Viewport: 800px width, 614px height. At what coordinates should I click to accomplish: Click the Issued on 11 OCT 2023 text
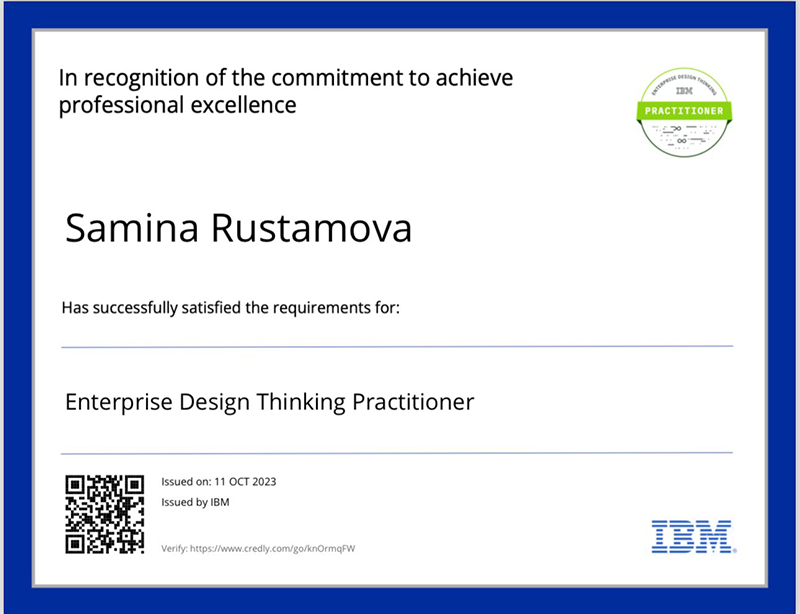coord(218,482)
